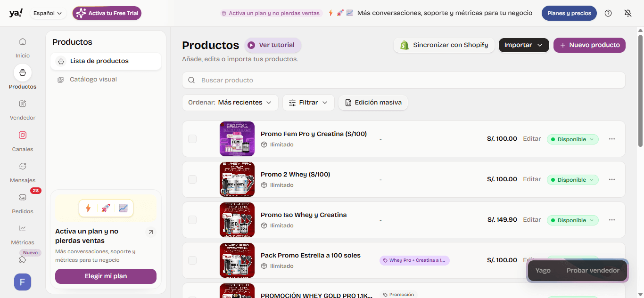Click Editar for Promo Iso Whey y Creatina
The width and height of the screenshot is (644, 298).
coord(532,220)
